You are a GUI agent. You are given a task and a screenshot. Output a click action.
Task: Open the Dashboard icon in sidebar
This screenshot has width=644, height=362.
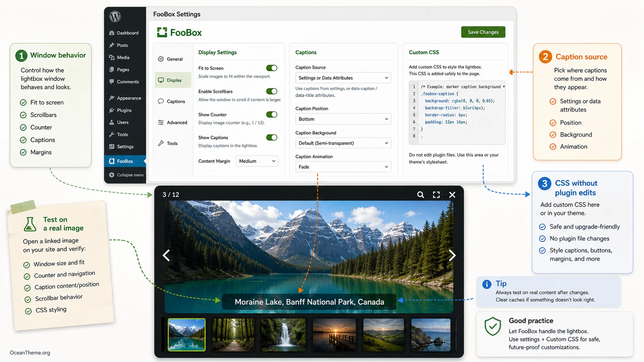[x=112, y=33]
